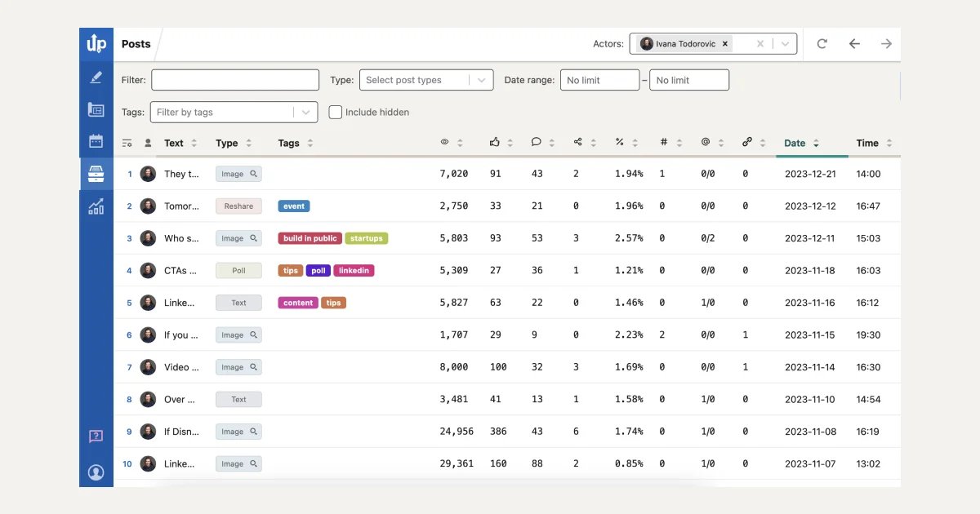Open the calendar icon in the left sidebar
This screenshot has width=980, height=514.
(96, 140)
